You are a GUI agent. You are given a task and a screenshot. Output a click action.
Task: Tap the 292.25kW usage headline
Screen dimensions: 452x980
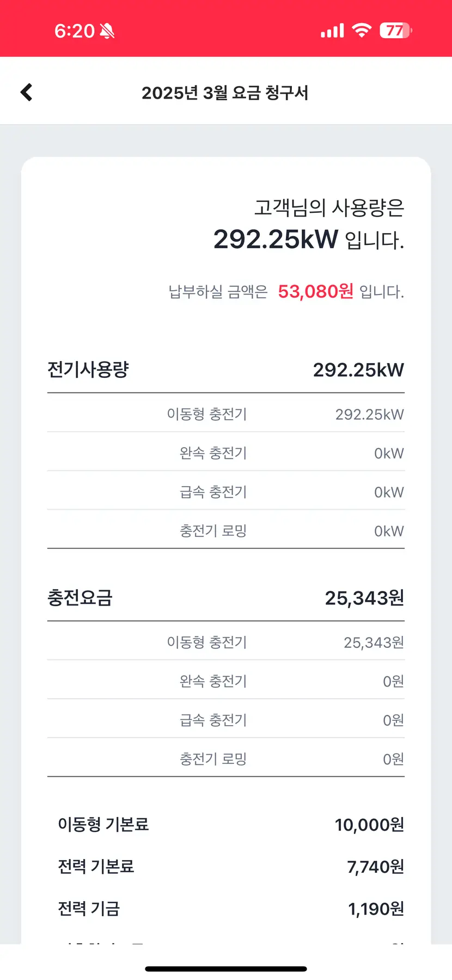[276, 239]
